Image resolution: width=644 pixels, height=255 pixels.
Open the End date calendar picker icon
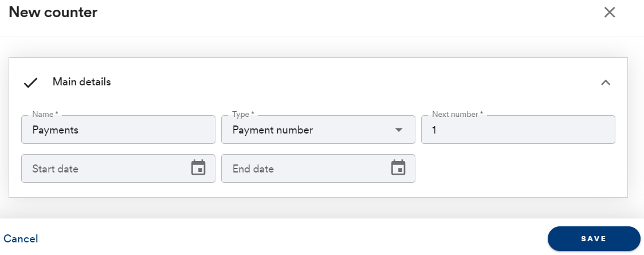(398, 167)
